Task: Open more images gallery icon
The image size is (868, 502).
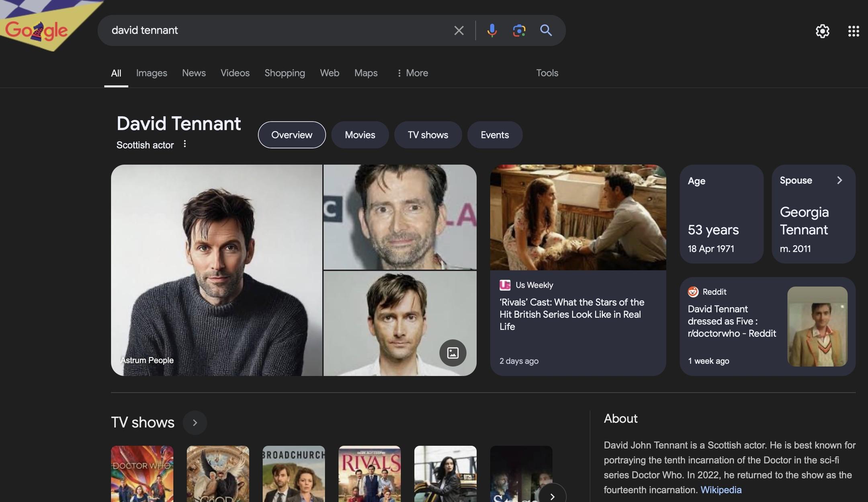Action: 452,353
